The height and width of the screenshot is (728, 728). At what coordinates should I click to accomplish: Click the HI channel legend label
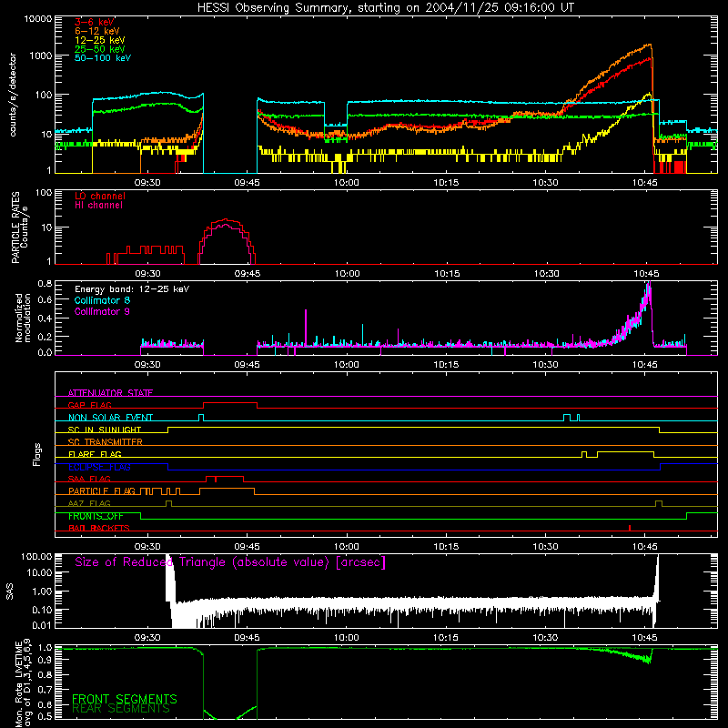point(98,205)
